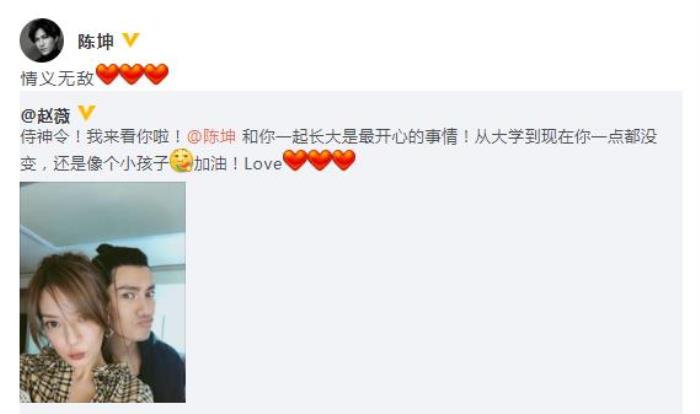Click first red heart after 情义无敌

pyautogui.click(x=107, y=74)
